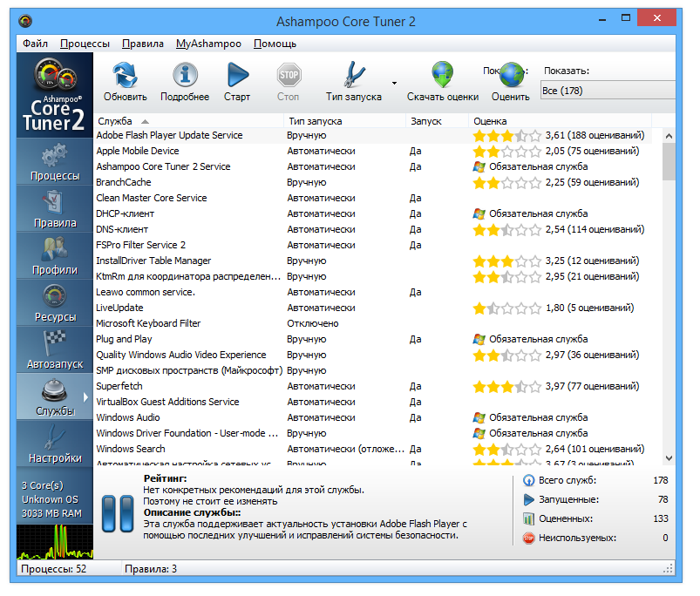Viewport: 700px width, 596px height.
Task: Sort by the Служба column header
Action: [x=189, y=121]
